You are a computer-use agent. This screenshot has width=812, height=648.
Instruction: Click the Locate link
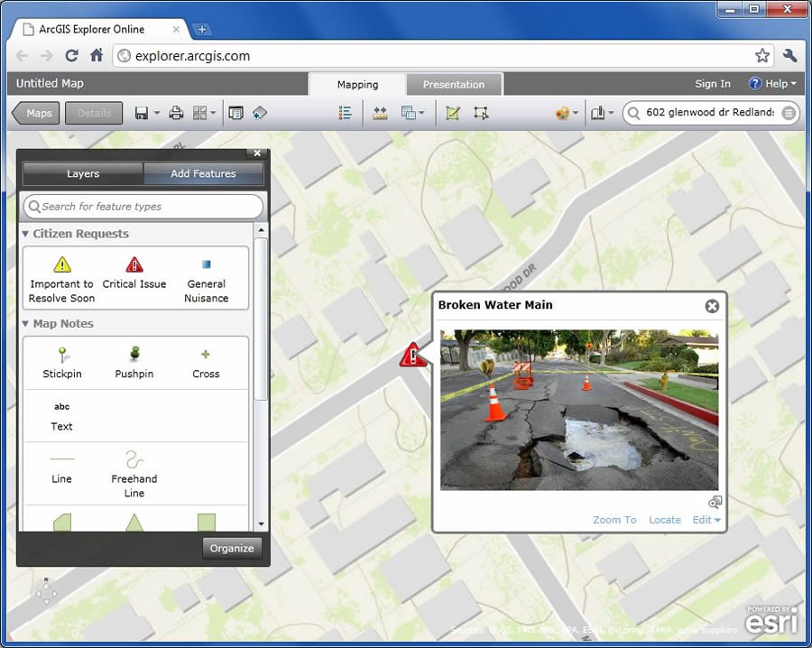(x=665, y=520)
